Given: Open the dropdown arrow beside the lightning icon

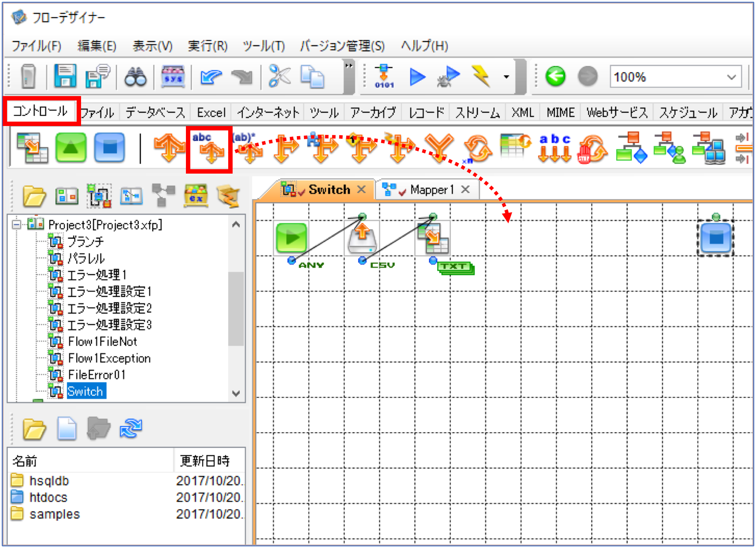Looking at the screenshot, I should point(507,77).
